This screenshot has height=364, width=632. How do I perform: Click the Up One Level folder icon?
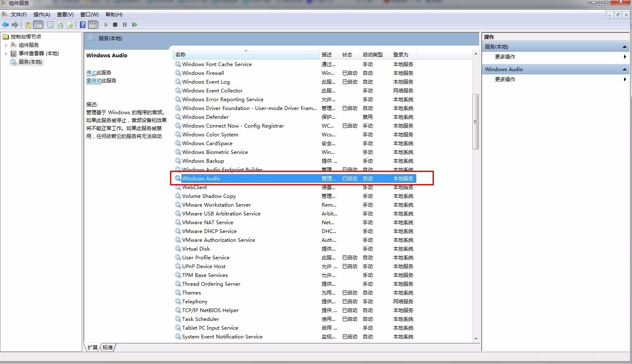28,25
